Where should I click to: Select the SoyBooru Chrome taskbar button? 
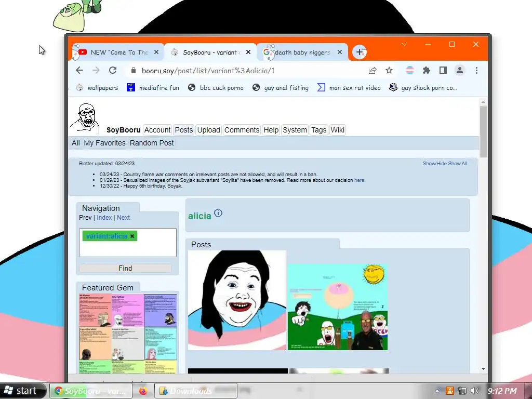tap(90, 391)
